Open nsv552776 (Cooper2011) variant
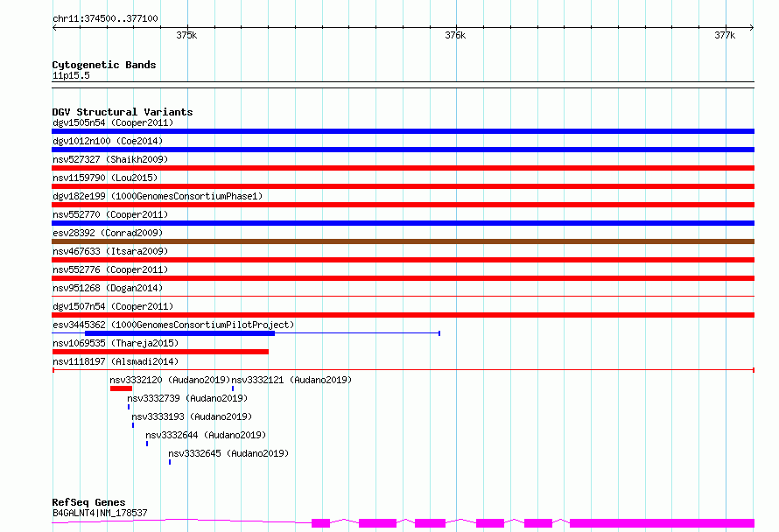Image resolution: width=779 pixels, height=532 pixels. click(x=110, y=269)
